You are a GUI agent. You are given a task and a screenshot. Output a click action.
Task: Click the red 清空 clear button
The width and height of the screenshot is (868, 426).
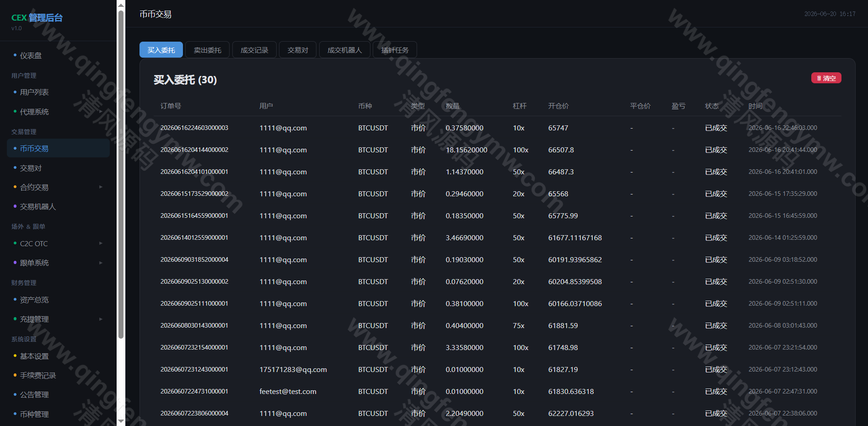pos(826,78)
